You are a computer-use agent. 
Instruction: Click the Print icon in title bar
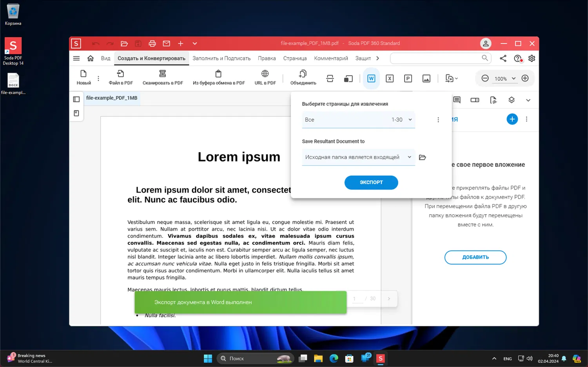(x=152, y=43)
